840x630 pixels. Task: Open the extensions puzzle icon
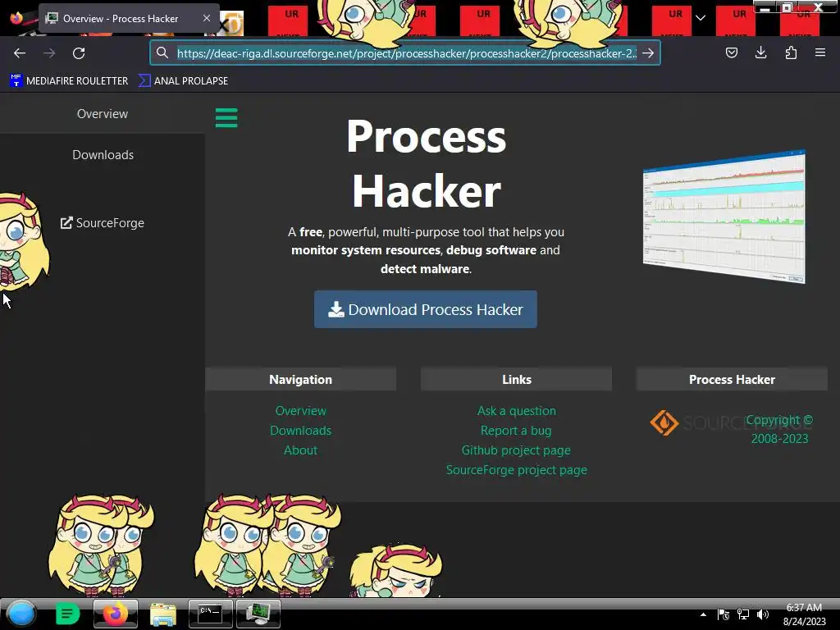click(791, 52)
